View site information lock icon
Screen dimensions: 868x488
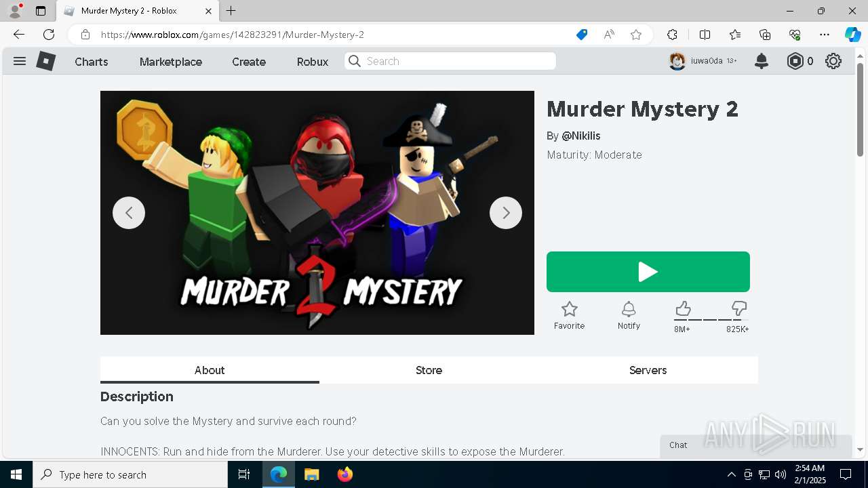tap(85, 35)
